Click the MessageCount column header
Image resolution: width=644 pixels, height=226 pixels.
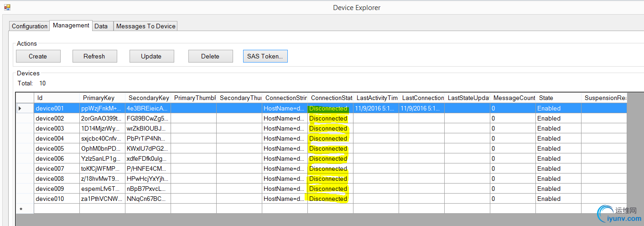[x=513, y=98]
